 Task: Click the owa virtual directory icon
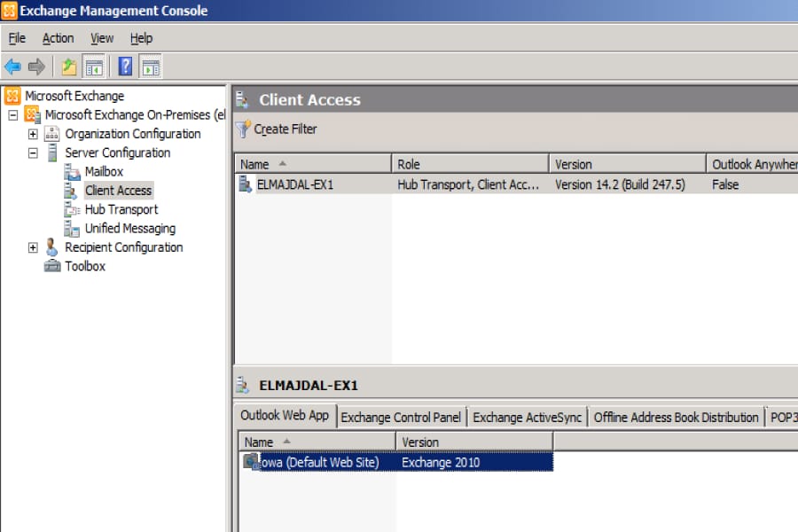click(252, 462)
